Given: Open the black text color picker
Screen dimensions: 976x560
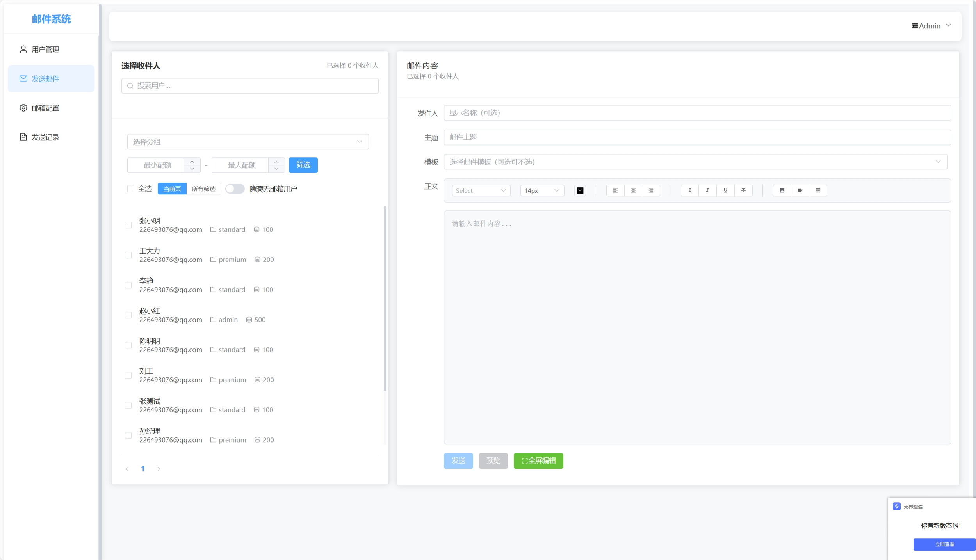Looking at the screenshot, I should [580, 190].
